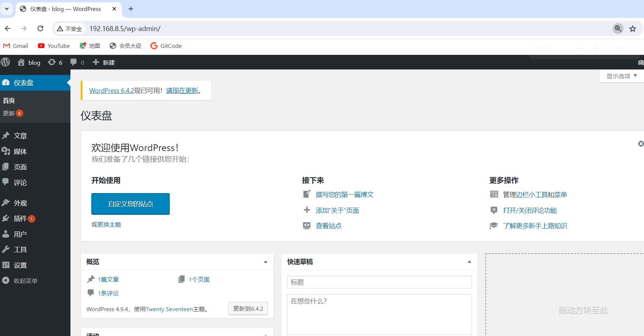Open the 首页 submenu item
Viewport: 644px width, 336px height.
pyautogui.click(x=9, y=101)
